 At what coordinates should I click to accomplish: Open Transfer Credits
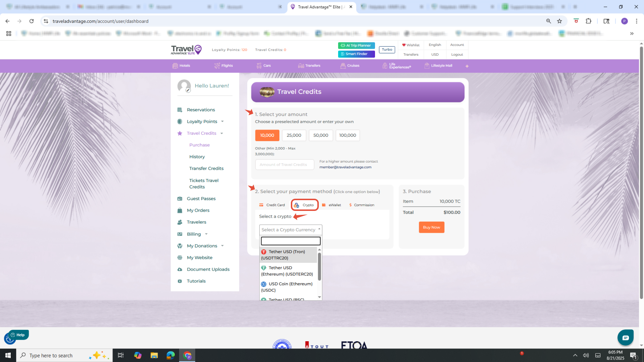pyautogui.click(x=206, y=169)
